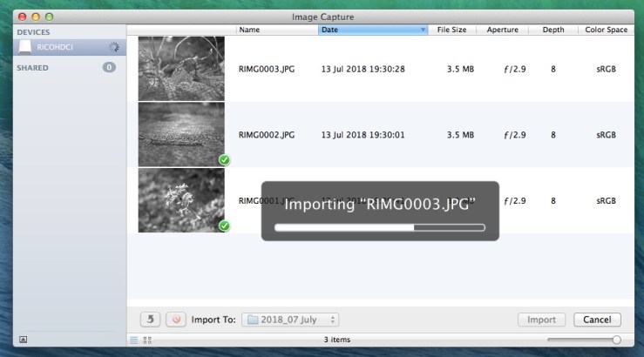Cancel the current import
The height and width of the screenshot is (357, 644).
click(x=597, y=320)
